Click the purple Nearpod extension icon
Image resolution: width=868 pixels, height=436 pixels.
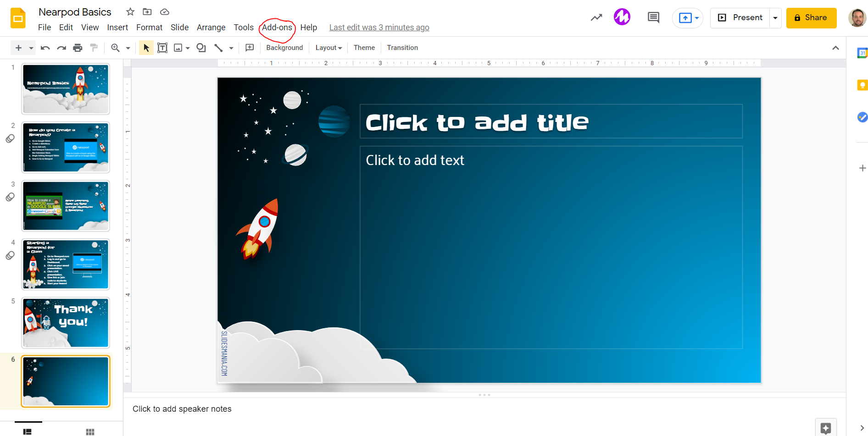click(622, 17)
